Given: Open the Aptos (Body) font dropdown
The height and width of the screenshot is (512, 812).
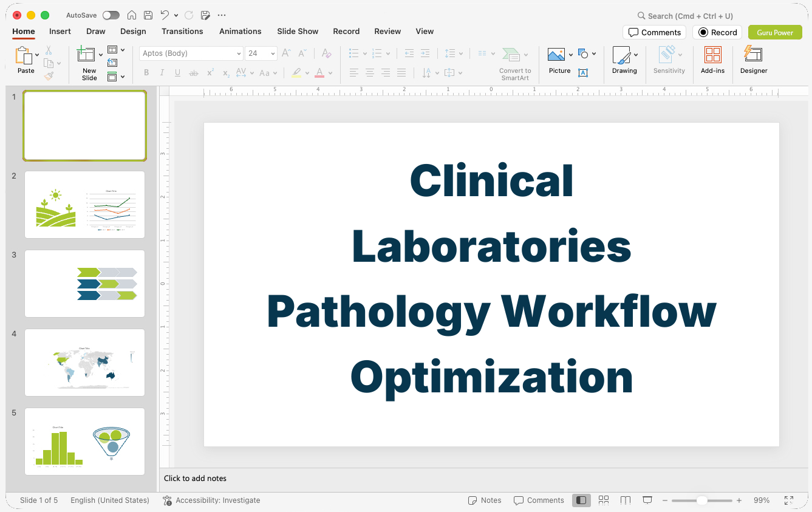Looking at the screenshot, I should pos(239,53).
